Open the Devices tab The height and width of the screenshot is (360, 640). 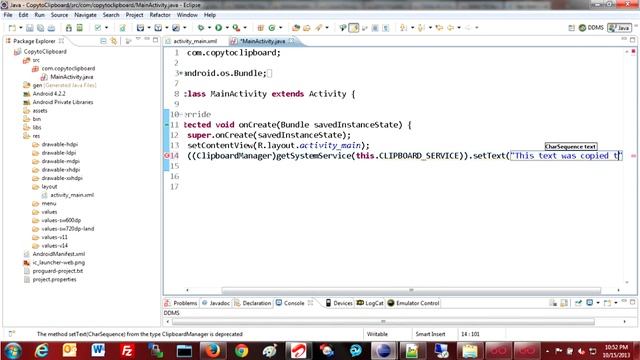(x=339, y=303)
